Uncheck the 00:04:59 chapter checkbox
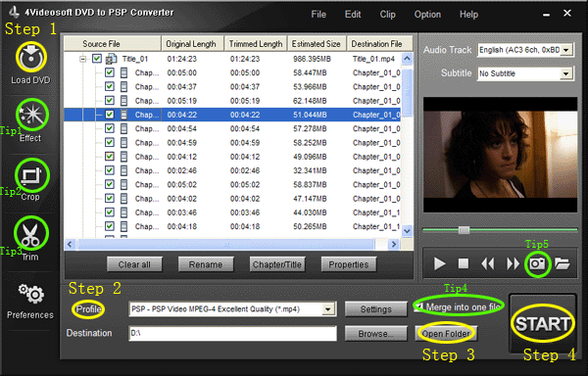Viewport: 588px width, 376px height. 110,143
